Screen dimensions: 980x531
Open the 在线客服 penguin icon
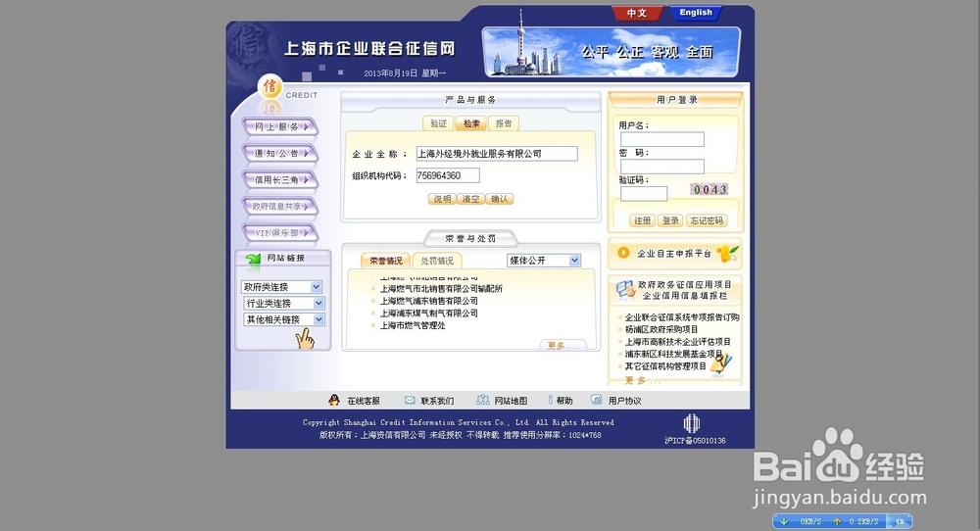tap(334, 400)
